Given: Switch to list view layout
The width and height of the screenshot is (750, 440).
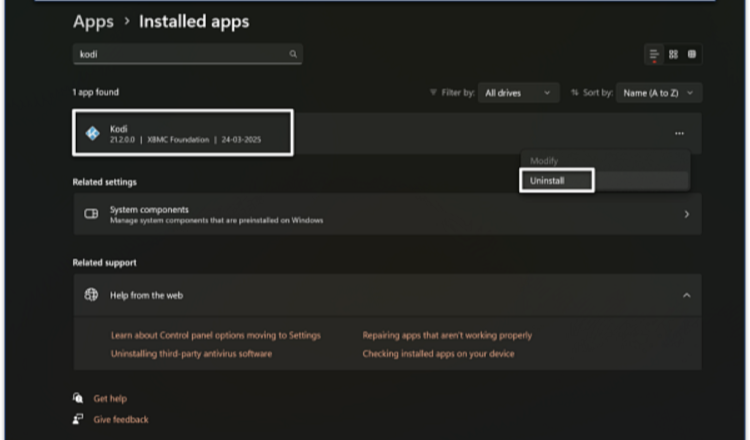Looking at the screenshot, I should pos(654,55).
